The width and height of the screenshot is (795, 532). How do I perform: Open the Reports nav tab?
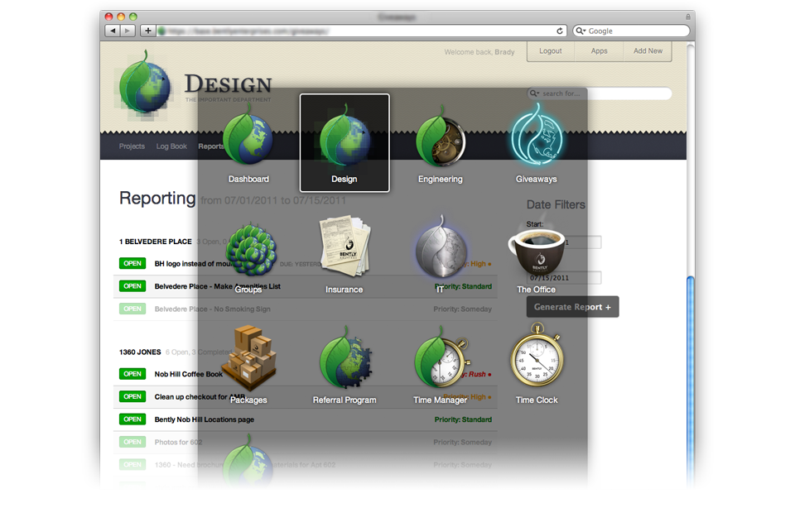click(x=210, y=146)
